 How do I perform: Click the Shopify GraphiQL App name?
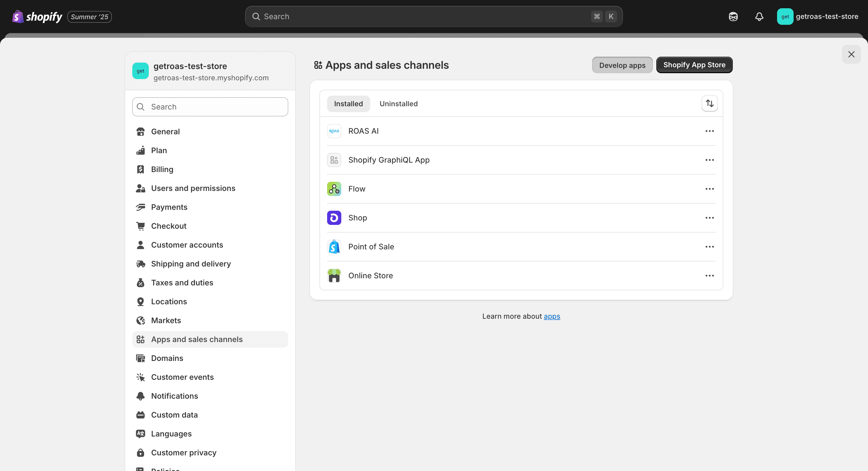[x=389, y=160]
